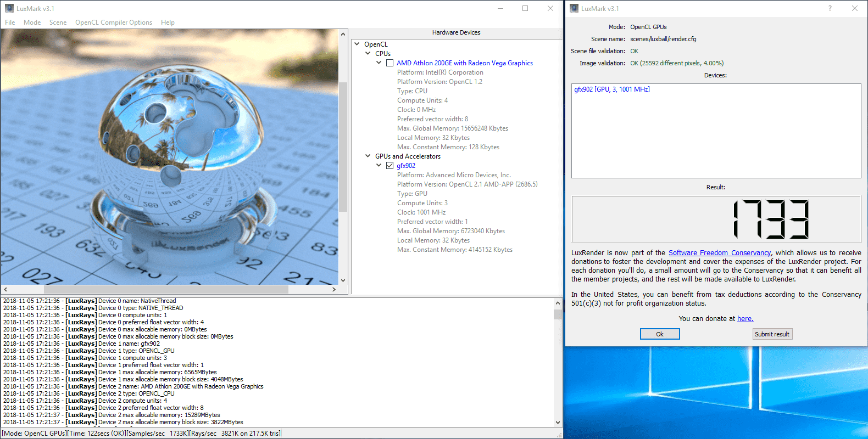The image size is (868, 439).
Task: Click the LuxMark icon in result dialog title
Action: pyautogui.click(x=574, y=8)
